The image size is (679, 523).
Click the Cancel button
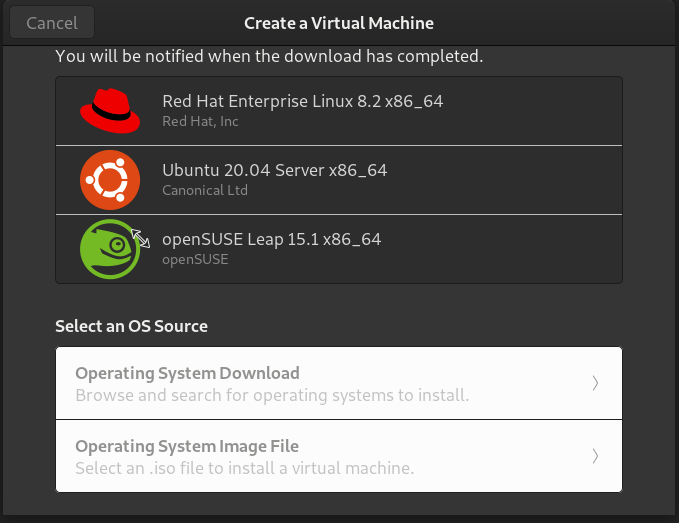[52, 23]
